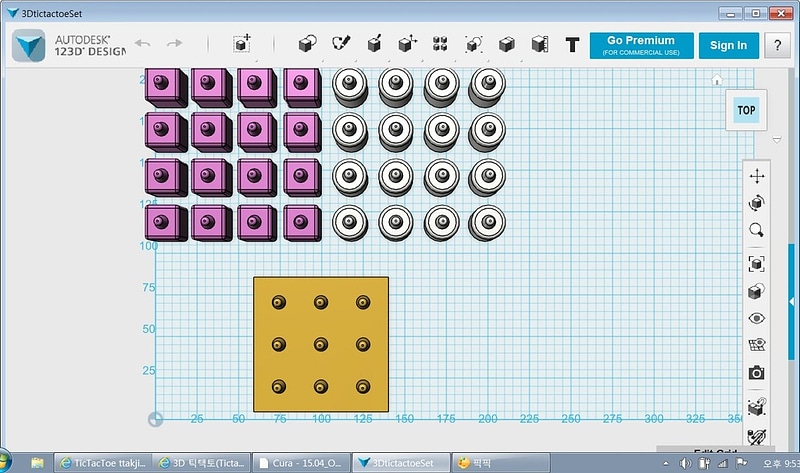Viewport: 800px width, 473px height.
Task: Open the Combine tools menu
Action: coord(507,44)
